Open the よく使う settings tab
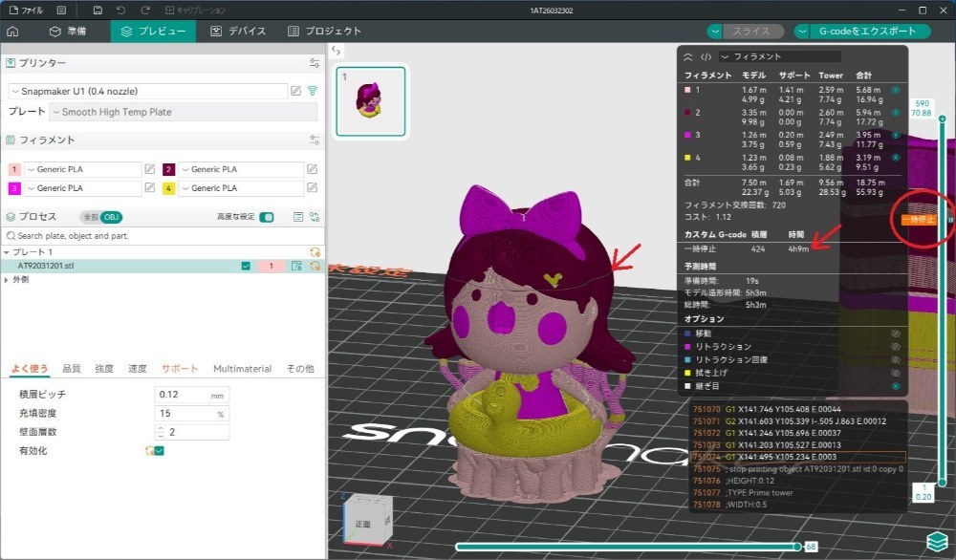The image size is (956, 560). coord(30,369)
